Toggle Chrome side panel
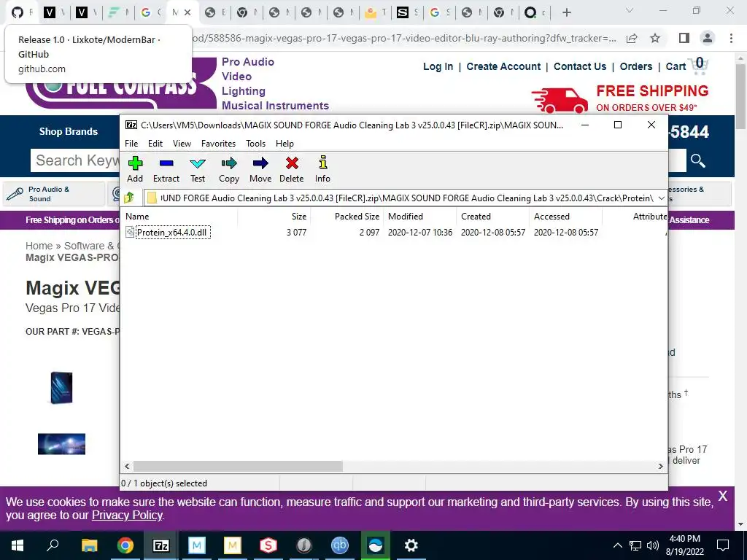This screenshot has width=747, height=560. click(684, 38)
